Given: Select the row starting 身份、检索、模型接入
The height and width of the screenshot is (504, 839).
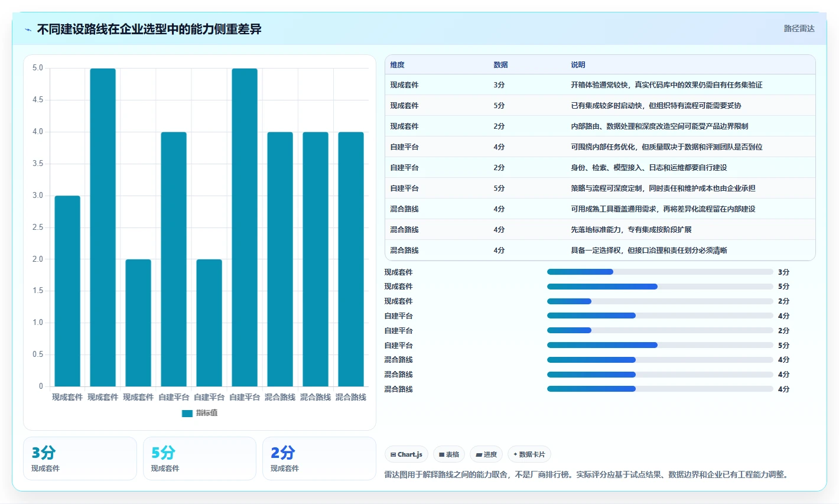Looking at the screenshot, I should point(600,168).
